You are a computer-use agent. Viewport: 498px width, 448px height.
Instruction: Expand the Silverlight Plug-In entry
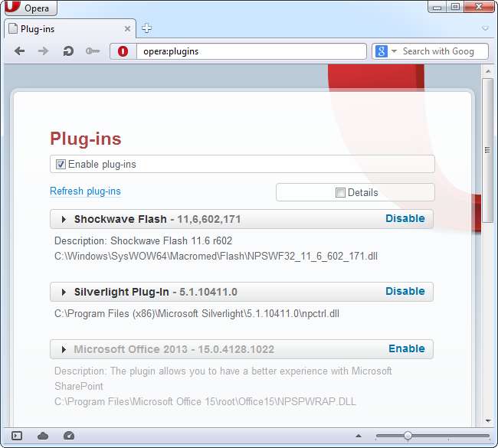pos(64,292)
